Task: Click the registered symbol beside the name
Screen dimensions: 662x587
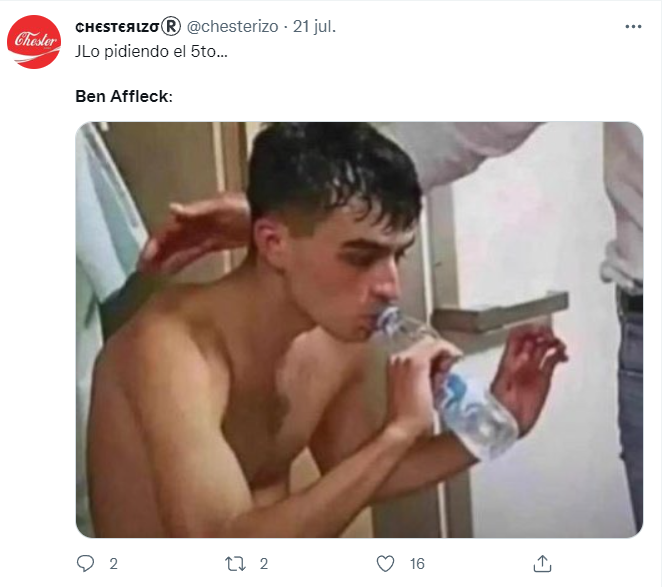Action: (173, 27)
